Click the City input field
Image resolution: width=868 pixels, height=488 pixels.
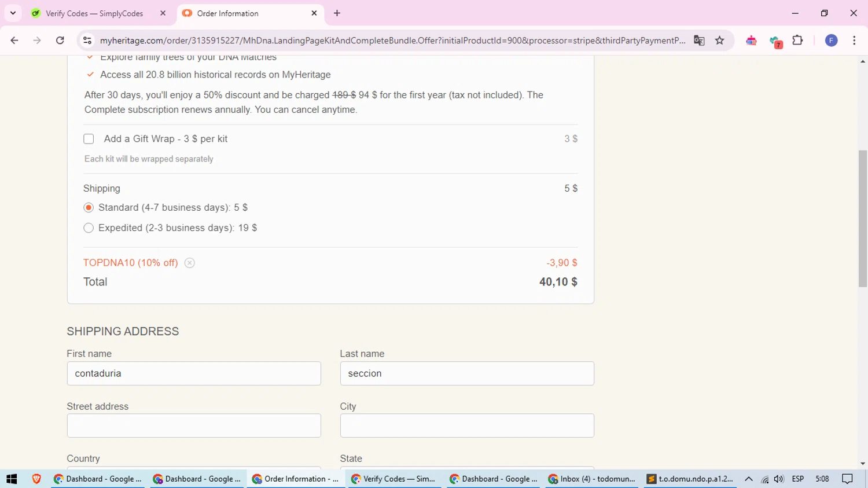click(467, 425)
